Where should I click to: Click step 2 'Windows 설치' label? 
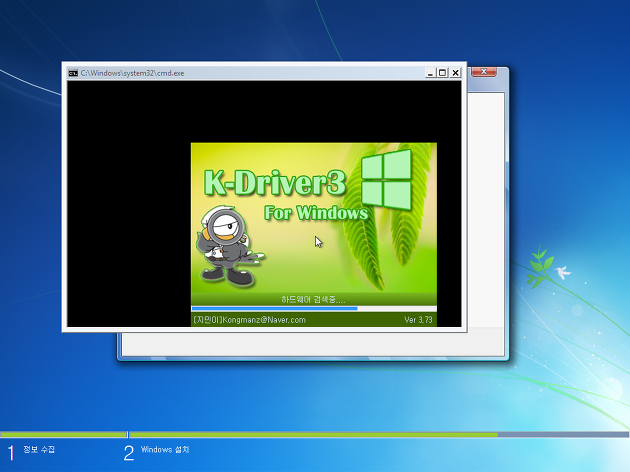[165, 450]
